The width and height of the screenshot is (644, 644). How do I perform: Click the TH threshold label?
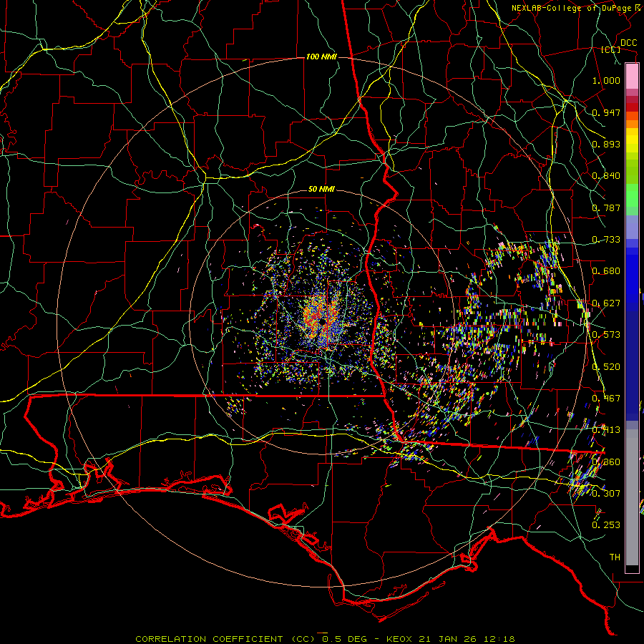(x=615, y=557)
